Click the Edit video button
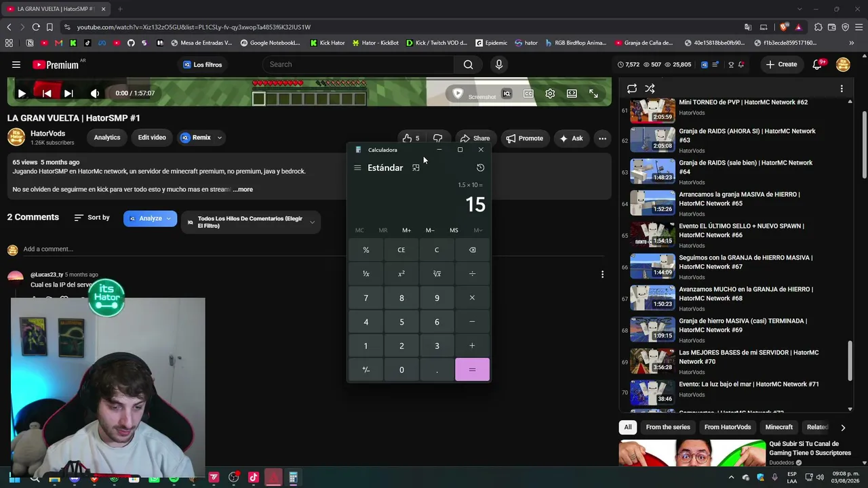 click(x=152, y=138)
